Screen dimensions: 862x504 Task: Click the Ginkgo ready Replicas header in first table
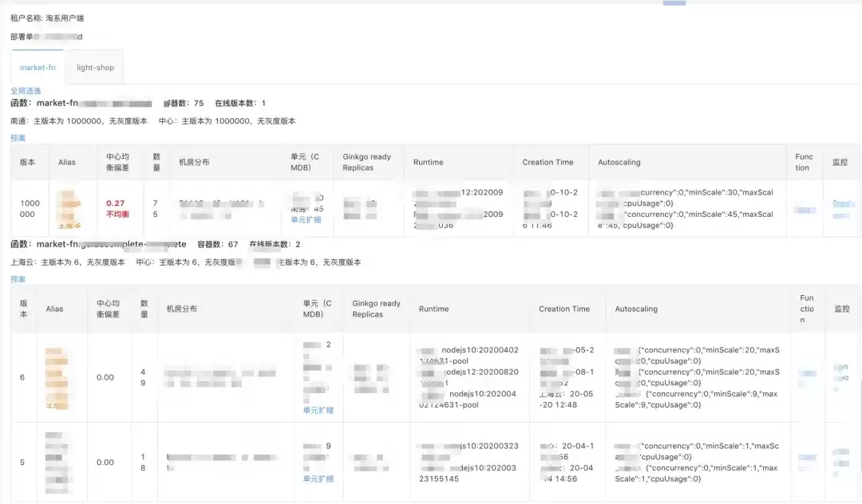(366, 162)
